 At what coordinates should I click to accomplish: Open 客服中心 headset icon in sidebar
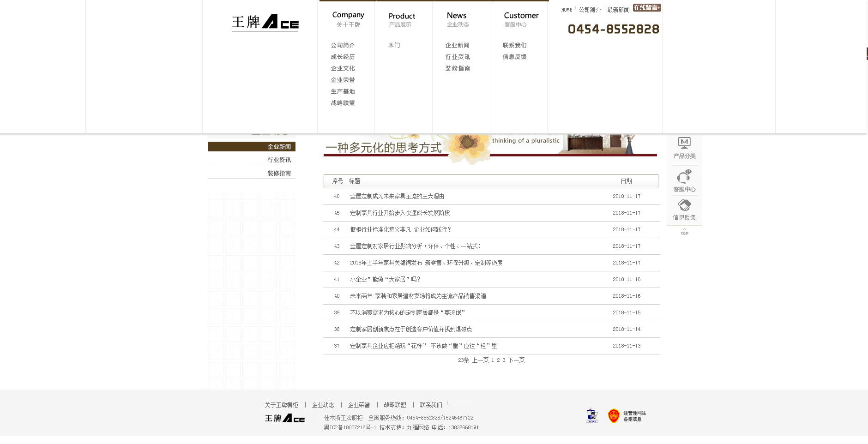(684, 177)
